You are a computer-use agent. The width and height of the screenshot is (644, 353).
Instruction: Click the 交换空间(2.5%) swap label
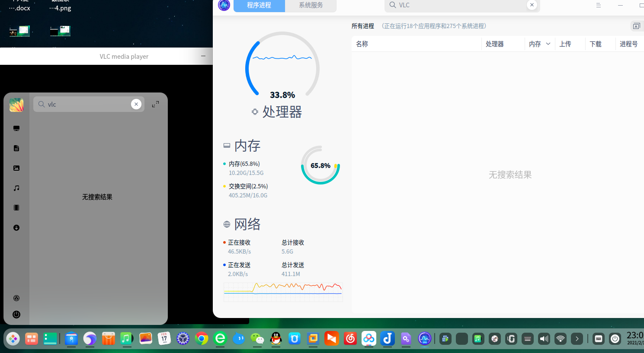[248, 186]
